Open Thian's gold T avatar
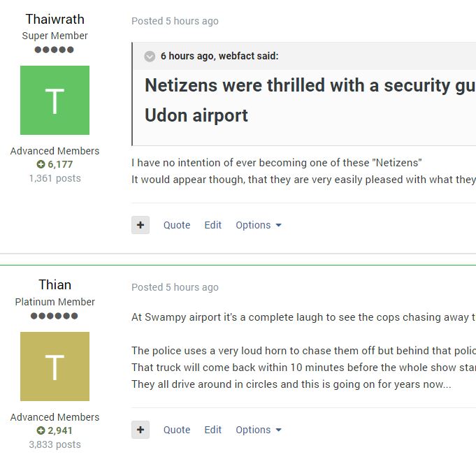Image resolution: width=476 pixels, height=457 pixels. [55, 366]
